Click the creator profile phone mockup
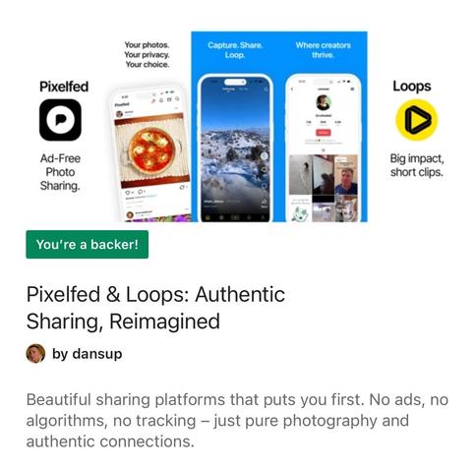Viewport: 476px width, 468px height. pos(324,148)
